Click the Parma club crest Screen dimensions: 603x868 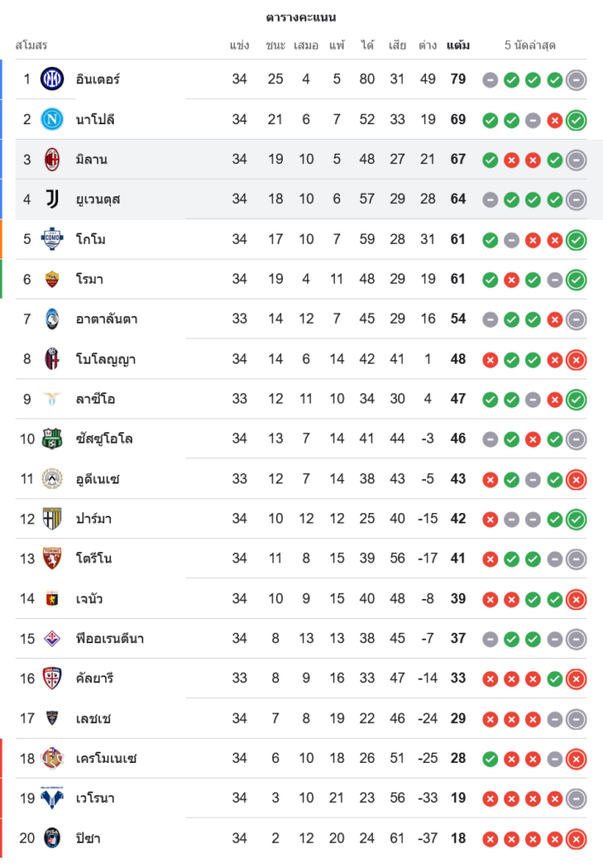[x=52, y=519]
